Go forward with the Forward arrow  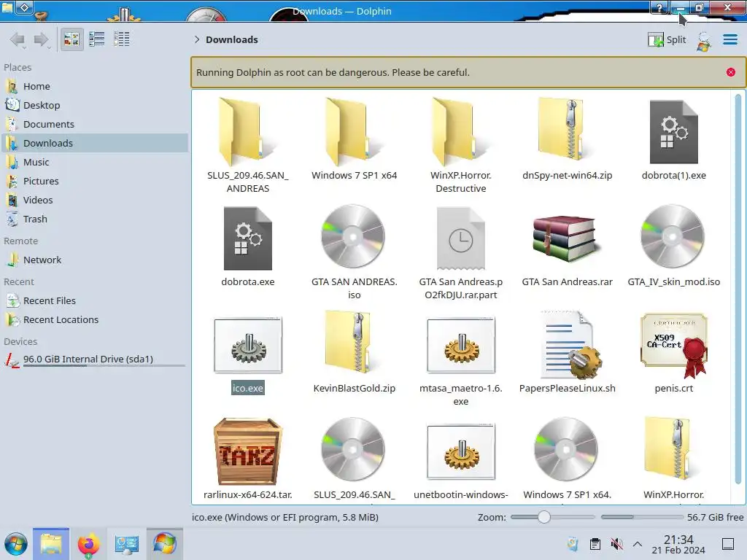coord(42,39)
